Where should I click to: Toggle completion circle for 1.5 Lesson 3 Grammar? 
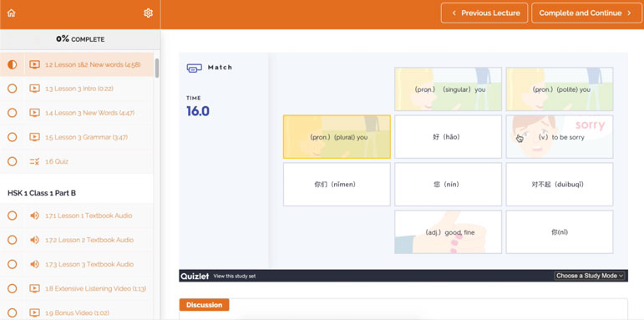pyautogui.click(x=13, y=137)
